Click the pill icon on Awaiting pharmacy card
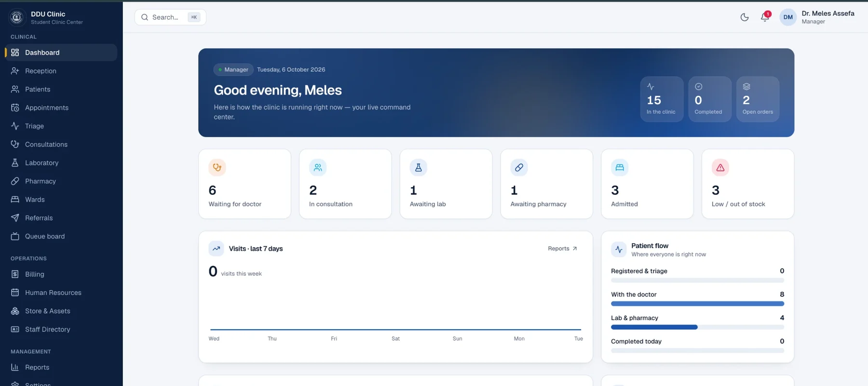 tap(519, 167)
